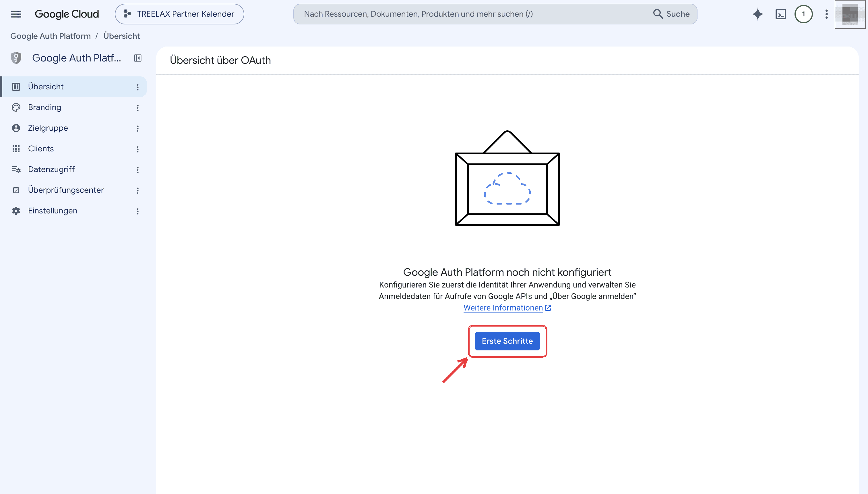Click the 'Google Auth Platform noch nicht konfiguriert' text

pos(507,272)
